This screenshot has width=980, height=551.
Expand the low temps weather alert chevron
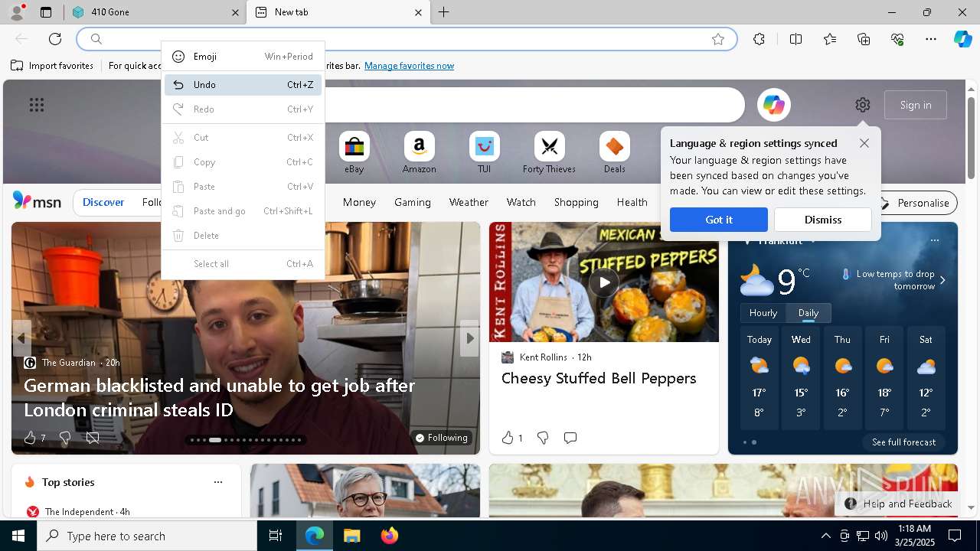coord(942,280)
